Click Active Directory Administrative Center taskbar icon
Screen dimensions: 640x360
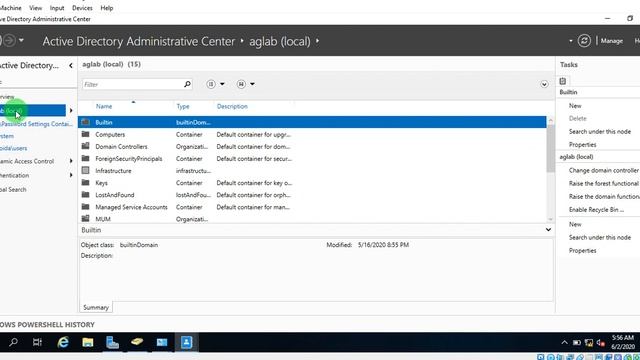click(x=187, y=342)
